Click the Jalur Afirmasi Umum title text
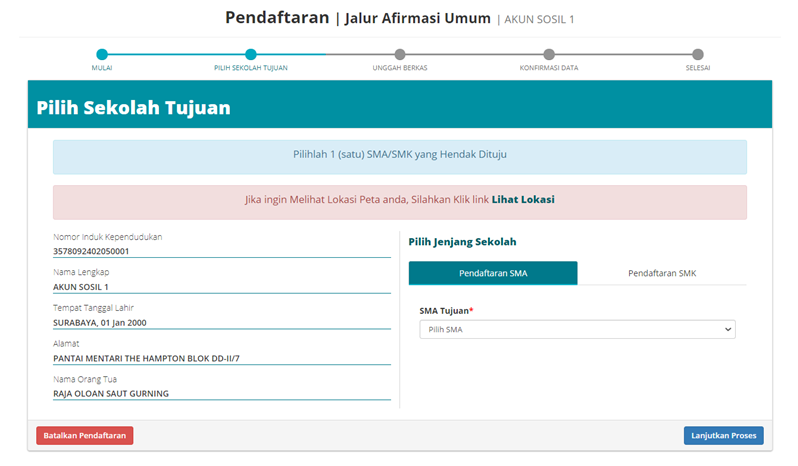This screenshot has height=466, width=798. pos(417,18)
